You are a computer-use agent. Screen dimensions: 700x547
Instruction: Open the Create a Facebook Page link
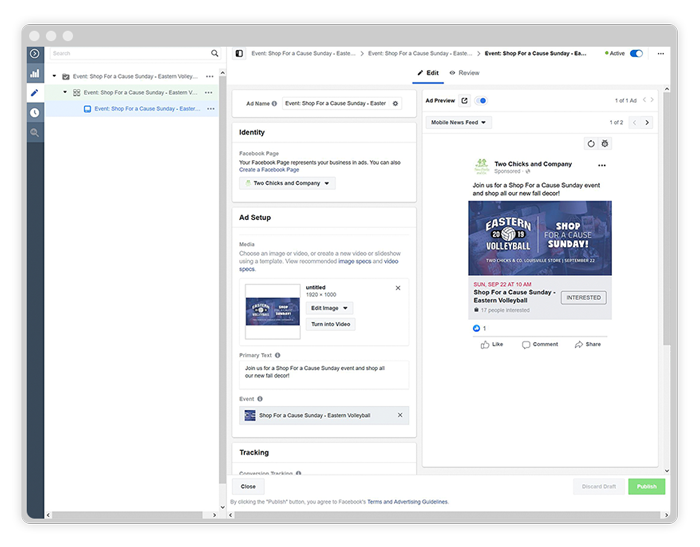pos(268,170)
